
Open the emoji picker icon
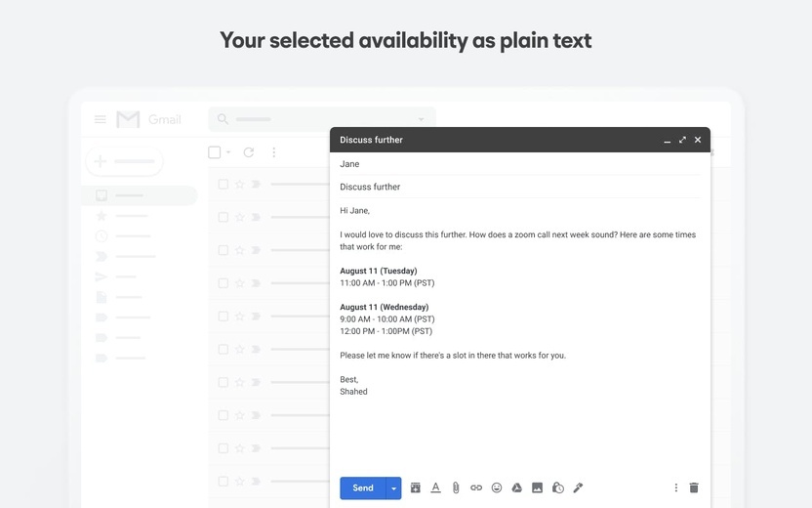click(x=497, y=487)
